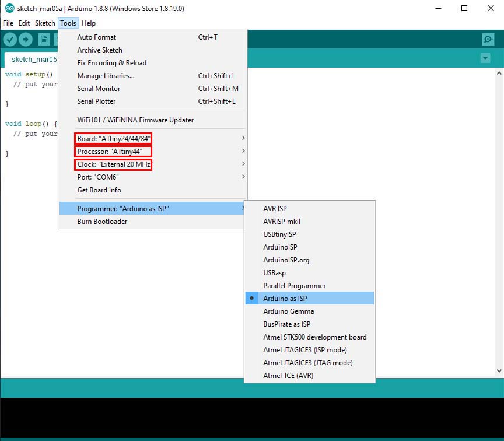Select Arduino Gemma programmer

click(x=310, y=311)
